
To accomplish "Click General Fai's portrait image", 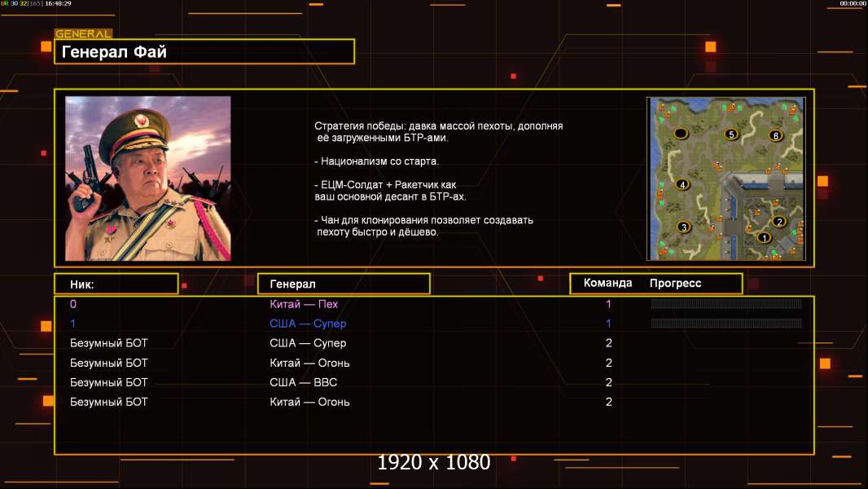I will pos(148,178).
